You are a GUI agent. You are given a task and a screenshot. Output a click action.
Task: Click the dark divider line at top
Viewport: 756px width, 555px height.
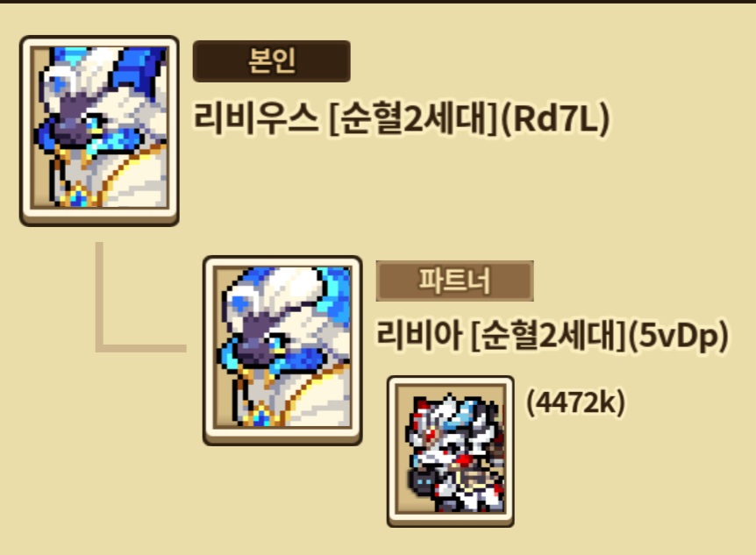(x=378, y=2)
